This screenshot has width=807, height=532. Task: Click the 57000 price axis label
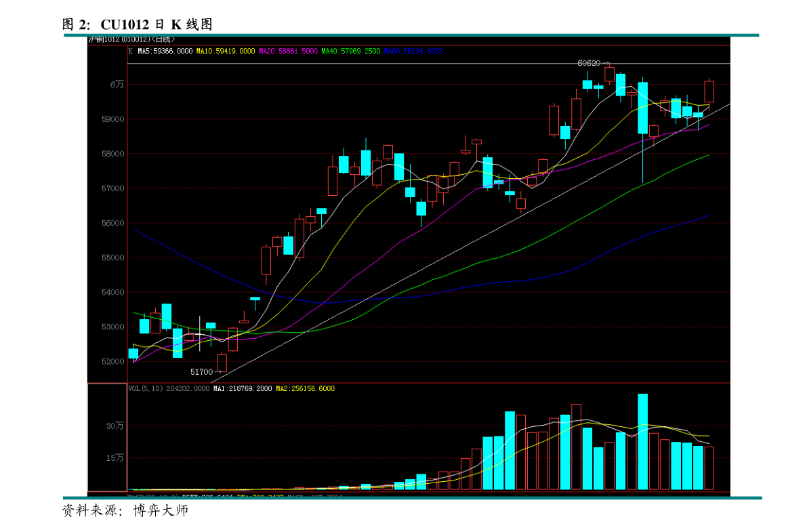(113, 188)
